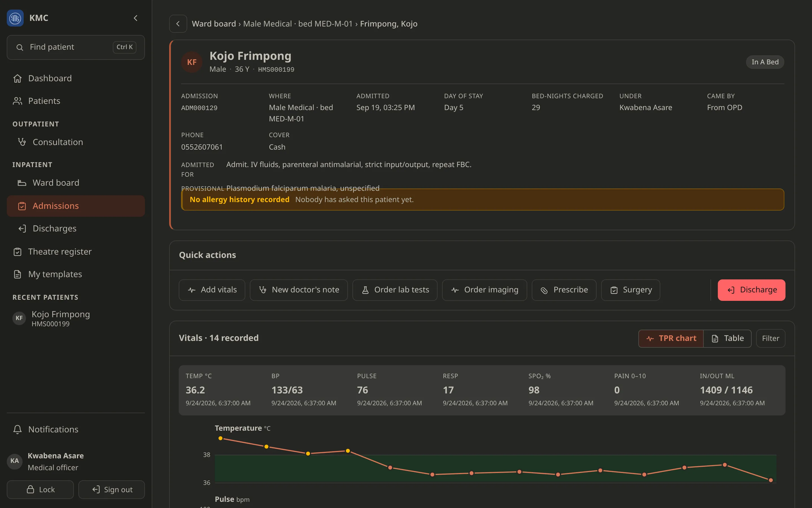Image resolution: width=812 pixels, height=508 pixels.
Task: Open Theatre register
Action: pyautogui.click(x=76, y=252)
